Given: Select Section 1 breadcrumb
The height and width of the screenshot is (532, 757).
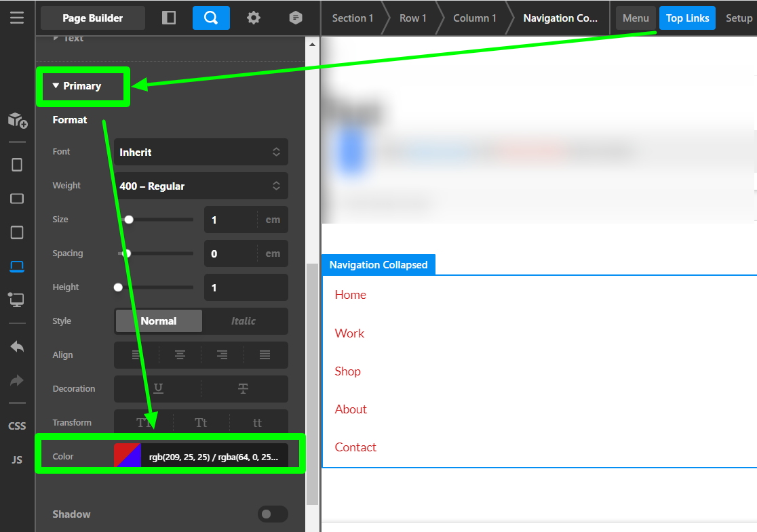Looking at the screenshot, I should 353,18.
